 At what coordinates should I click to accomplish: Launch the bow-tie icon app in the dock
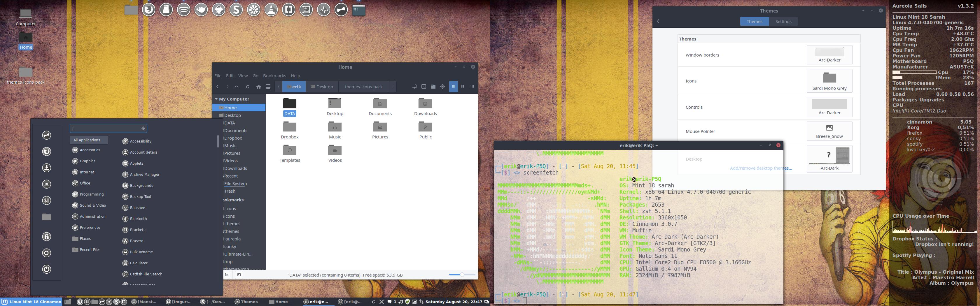coord(341,10)
